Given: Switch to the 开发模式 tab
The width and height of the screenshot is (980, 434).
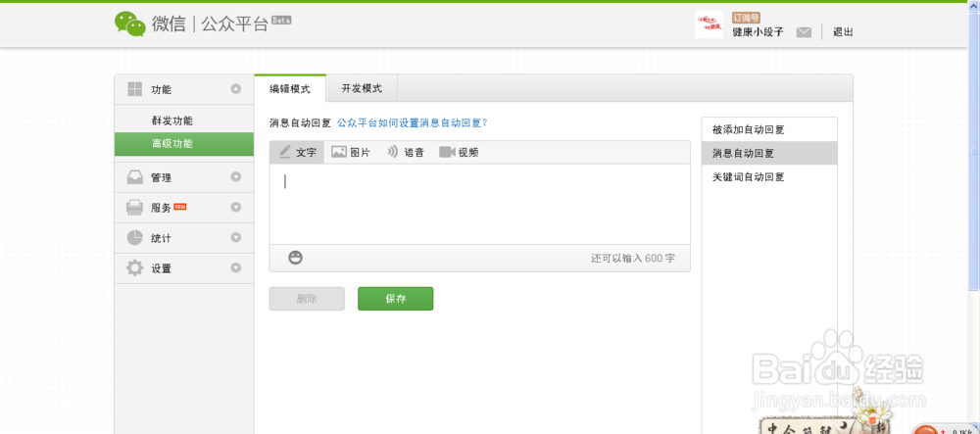Looking at the screenshot, I should pyautogui.click(x=362, y=89).
